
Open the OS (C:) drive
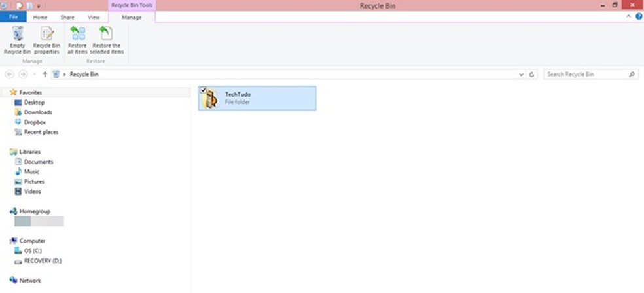coord(33,250)
